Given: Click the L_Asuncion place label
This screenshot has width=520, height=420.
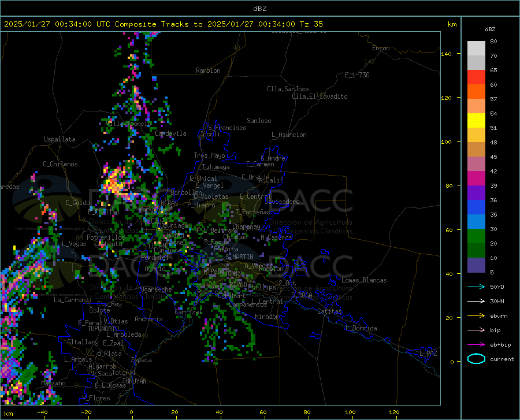Looking at the screenshot, I should coord(289,135).
